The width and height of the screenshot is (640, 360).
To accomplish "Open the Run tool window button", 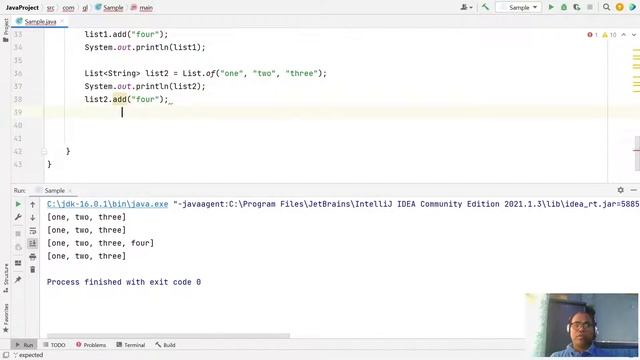I will point(24,345).
